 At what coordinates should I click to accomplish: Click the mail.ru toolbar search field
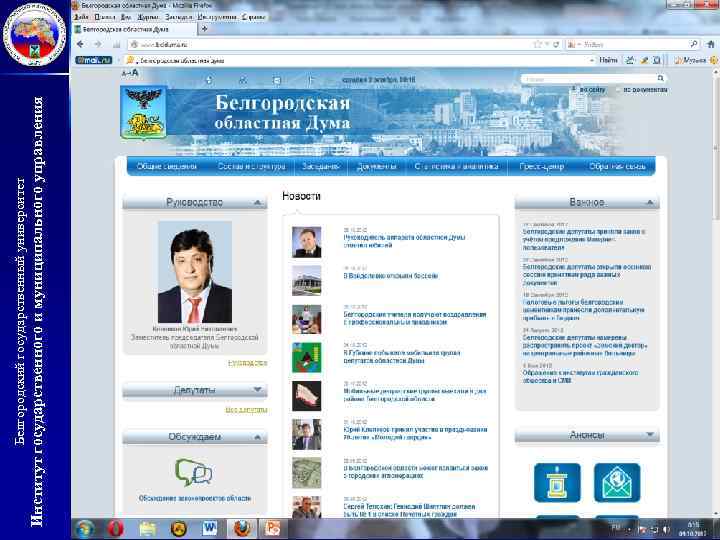point(358,60)
